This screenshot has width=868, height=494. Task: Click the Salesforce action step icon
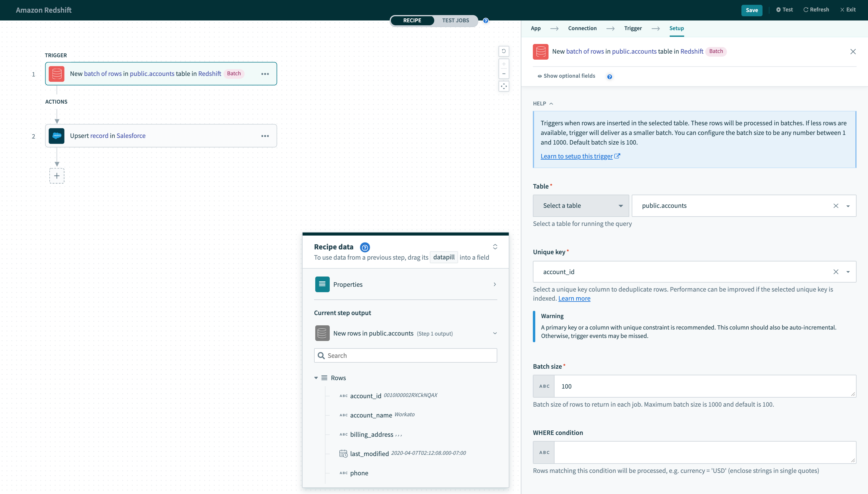point(56,136)
